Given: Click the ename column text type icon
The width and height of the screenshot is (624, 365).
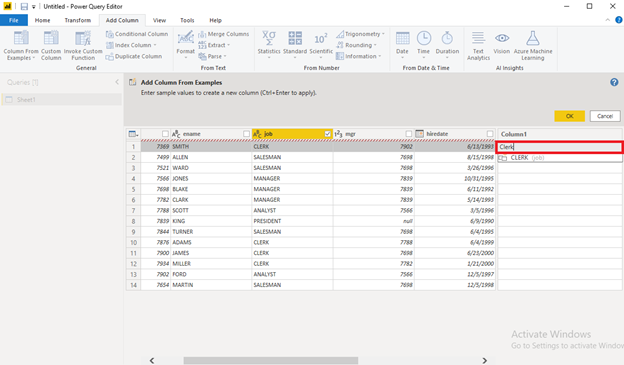Looking at the screenshot, I should (176, 134).
